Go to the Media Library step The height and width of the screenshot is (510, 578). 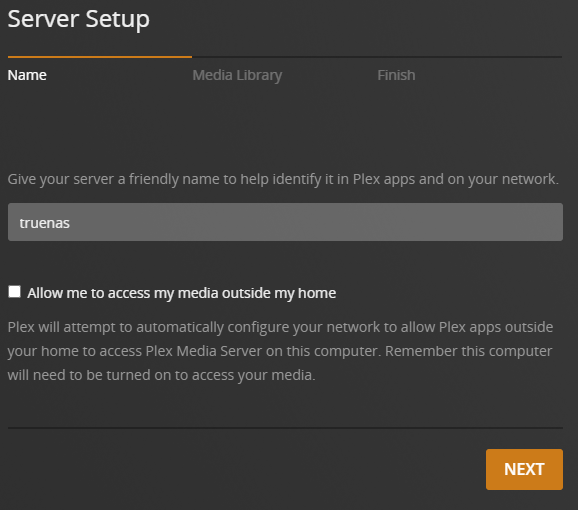pos(237,76)
